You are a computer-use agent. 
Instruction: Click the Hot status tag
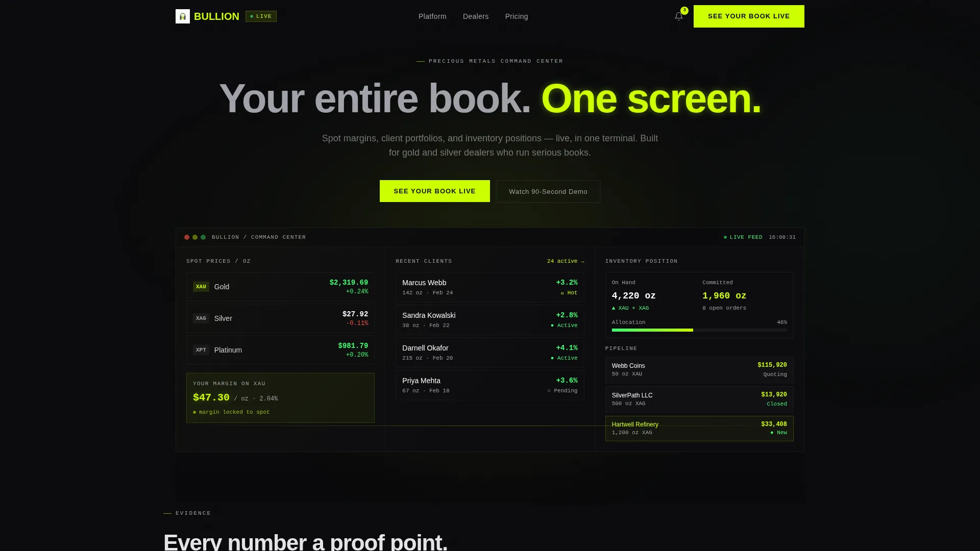click(569, 293)
